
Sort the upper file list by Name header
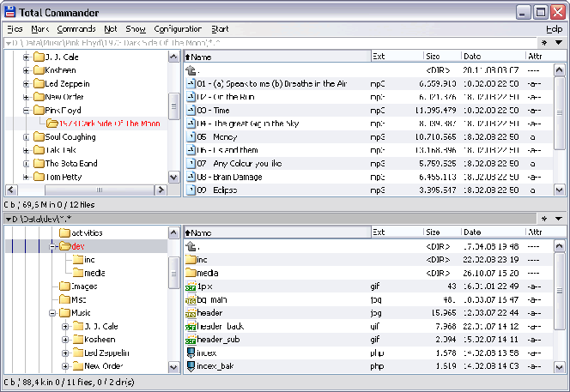point(277,57)
